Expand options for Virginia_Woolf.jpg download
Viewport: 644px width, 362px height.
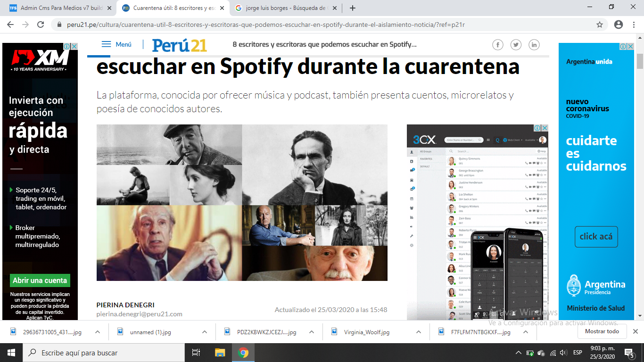pos(418,332)
